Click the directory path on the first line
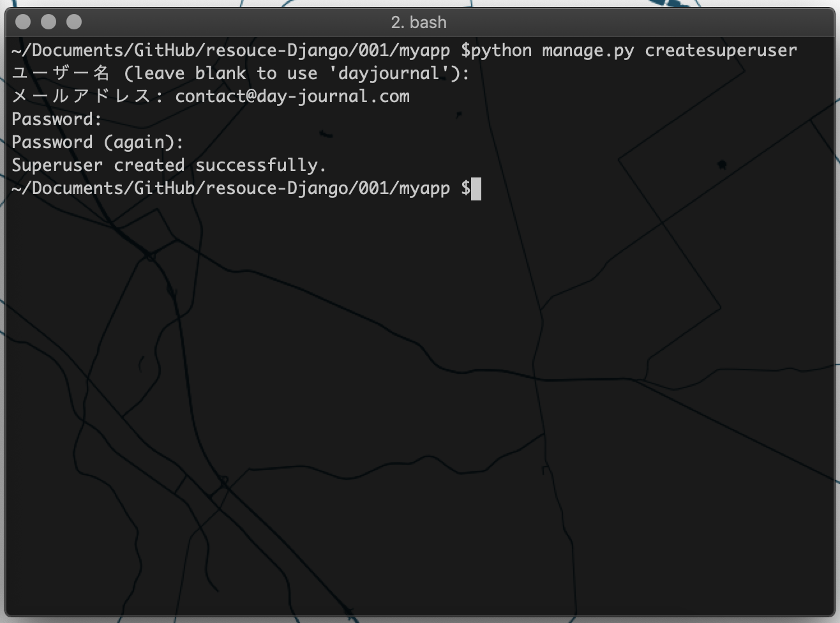This screenshot has height=623, width=840. [230, 50]
